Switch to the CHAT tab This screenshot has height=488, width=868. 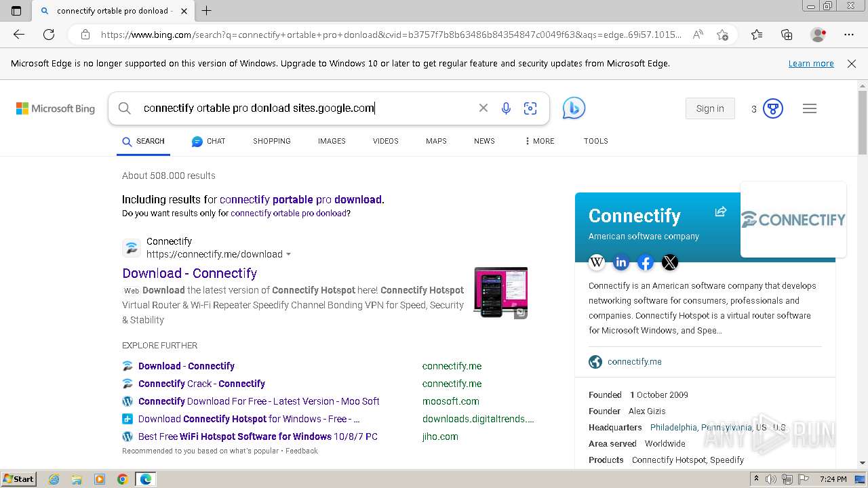tap(208, 141)
